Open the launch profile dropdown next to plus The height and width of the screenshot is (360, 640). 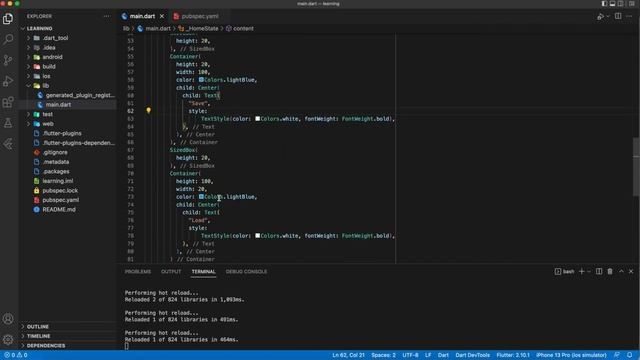pos(589,271)
